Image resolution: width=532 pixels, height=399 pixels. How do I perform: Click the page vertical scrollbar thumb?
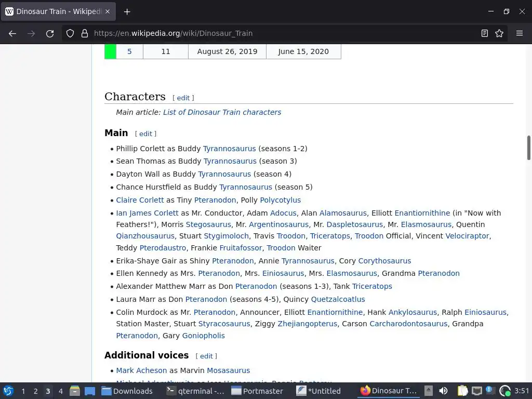point(528,148)
